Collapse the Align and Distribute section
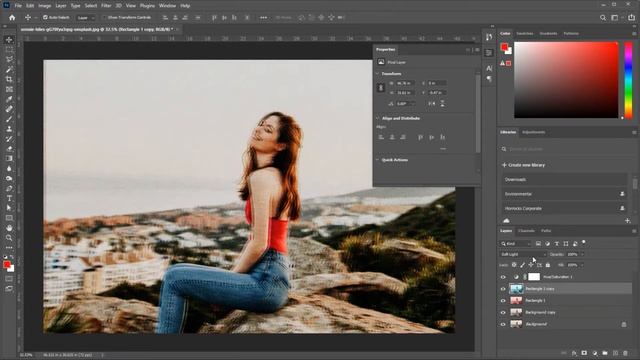The image size is (640, 360). pyautogui.click(x=377, y=118)
